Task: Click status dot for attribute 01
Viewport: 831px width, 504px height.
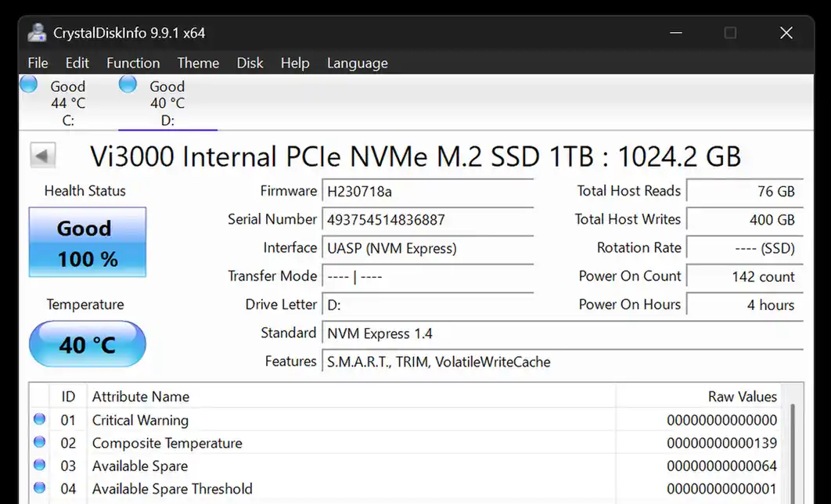Action: [39, 419]
